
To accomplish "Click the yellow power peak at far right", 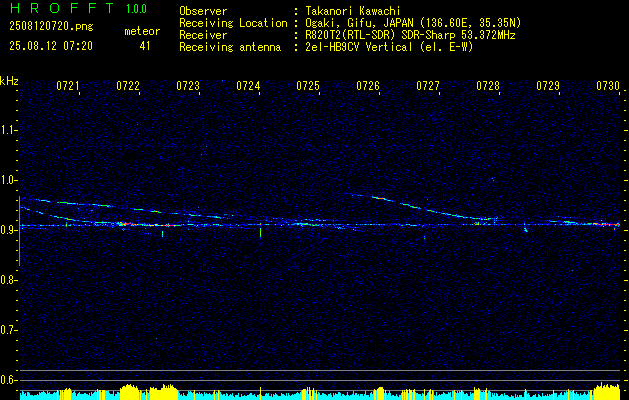I will pos(607,391).
